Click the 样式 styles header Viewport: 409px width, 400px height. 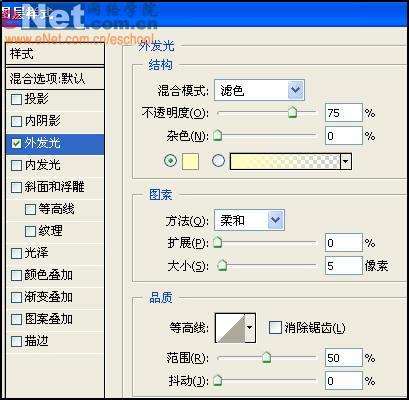(x=55, y=54)
